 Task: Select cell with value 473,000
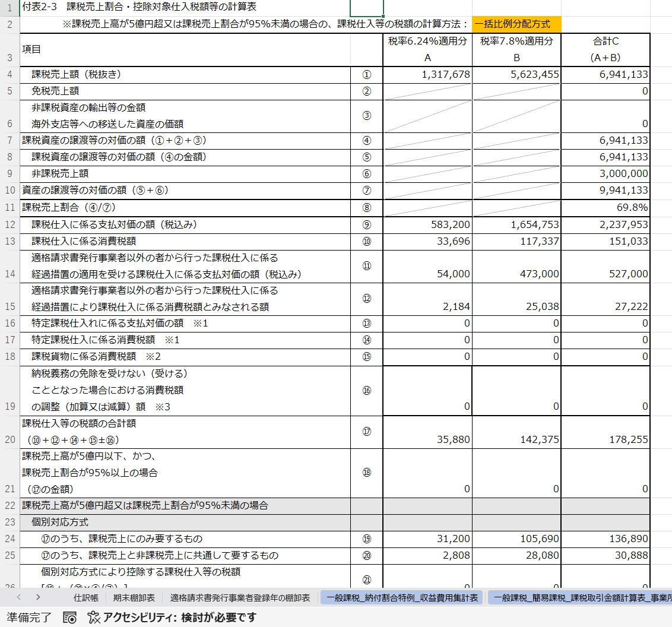pyautogui.click(x=516, y=267)
